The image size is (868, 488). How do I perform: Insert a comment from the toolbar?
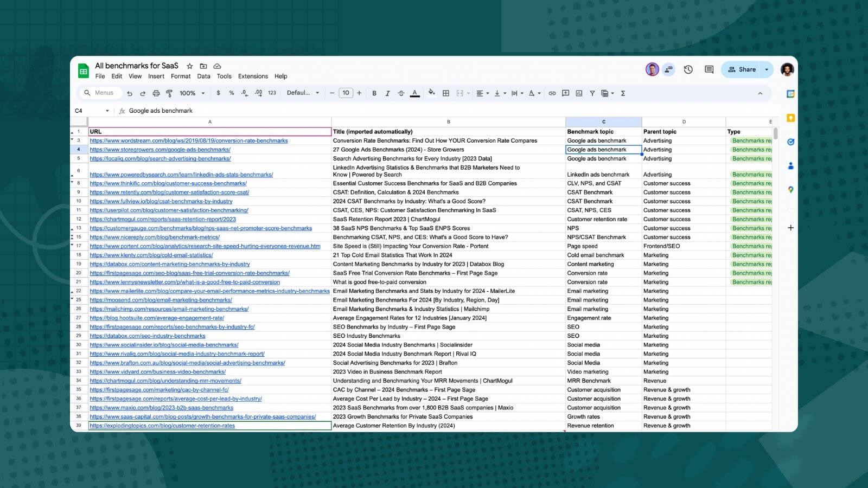click(565, 93)
